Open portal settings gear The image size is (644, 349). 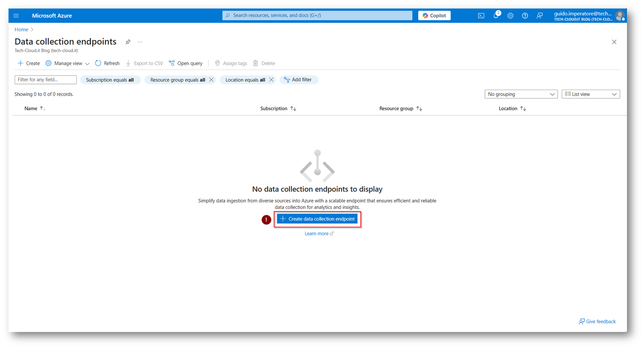click(x=510, y=16)
